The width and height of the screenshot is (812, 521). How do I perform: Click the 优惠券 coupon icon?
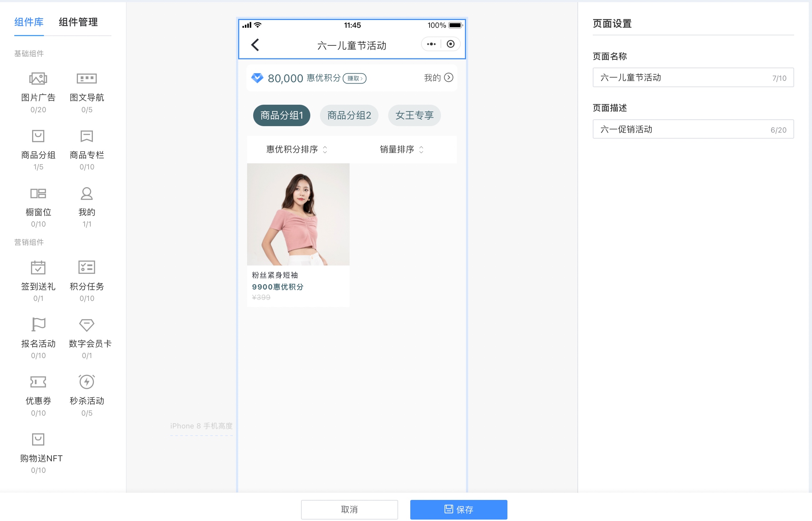(x=38, y=382)
